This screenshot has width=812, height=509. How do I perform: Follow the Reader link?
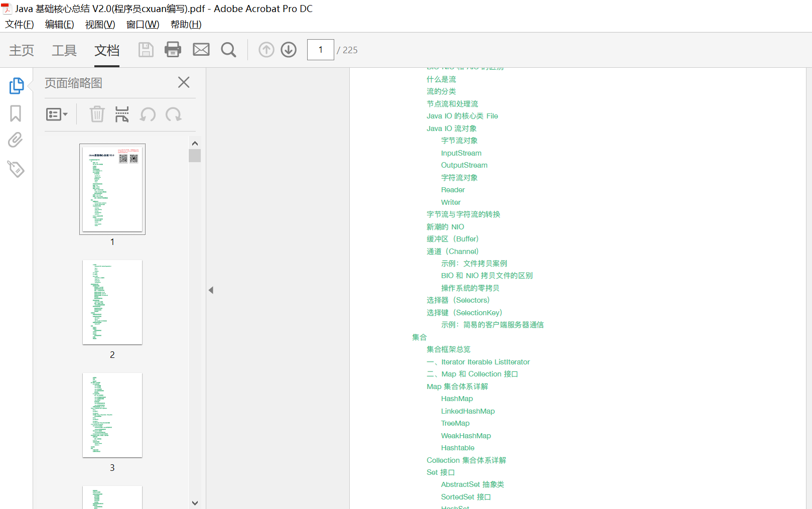[x=453, y=190]
